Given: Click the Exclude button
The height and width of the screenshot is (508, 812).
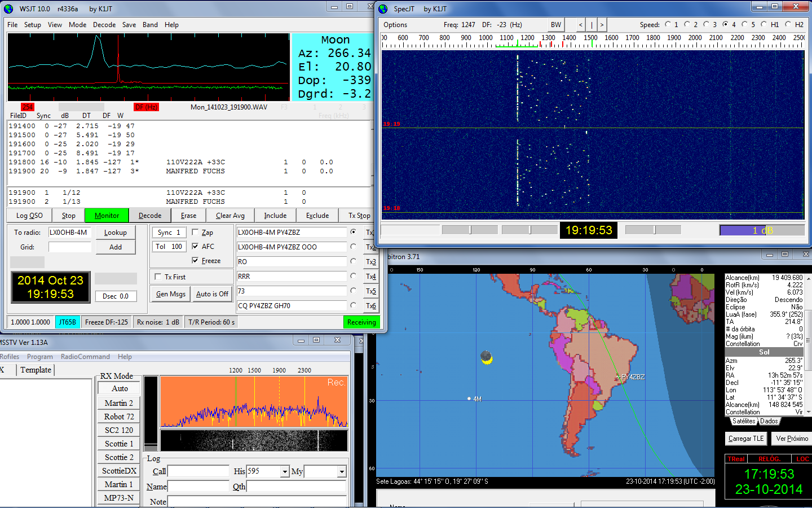Looking at the screenshot, I should click(317, 216).
